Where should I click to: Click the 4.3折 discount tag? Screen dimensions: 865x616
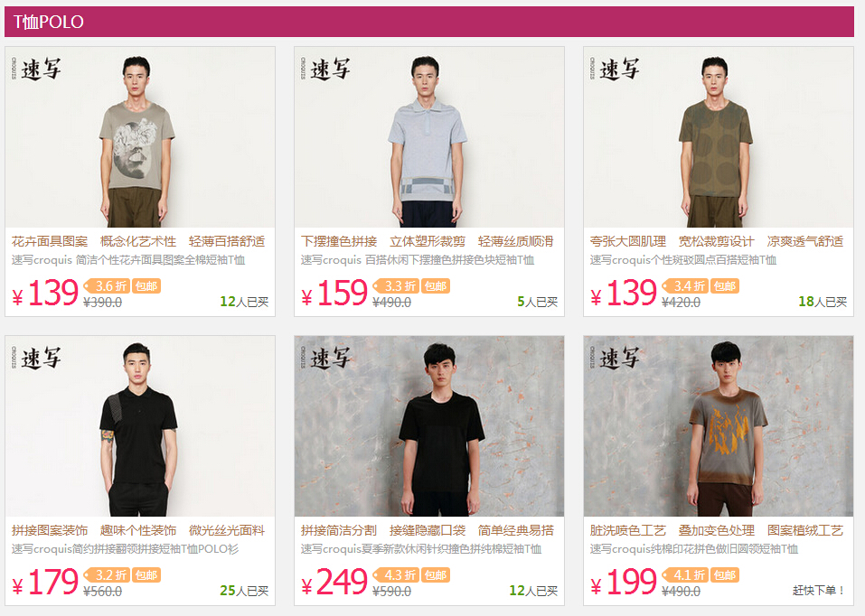(x=396, y=575)
